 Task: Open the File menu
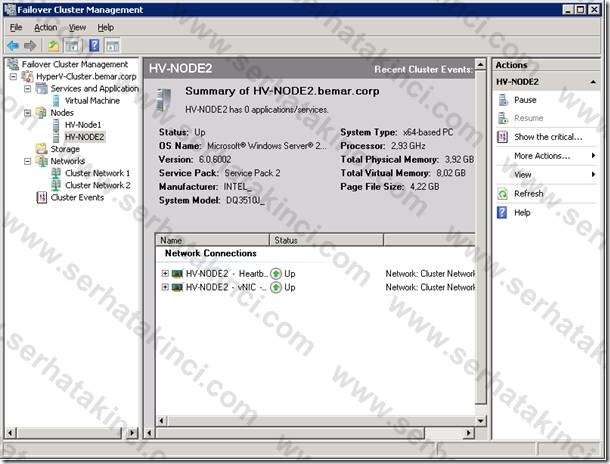point(16,27)
